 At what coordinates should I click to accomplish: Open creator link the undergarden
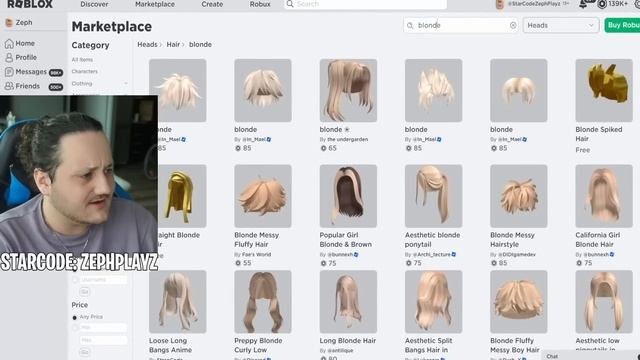click(347, 139)
